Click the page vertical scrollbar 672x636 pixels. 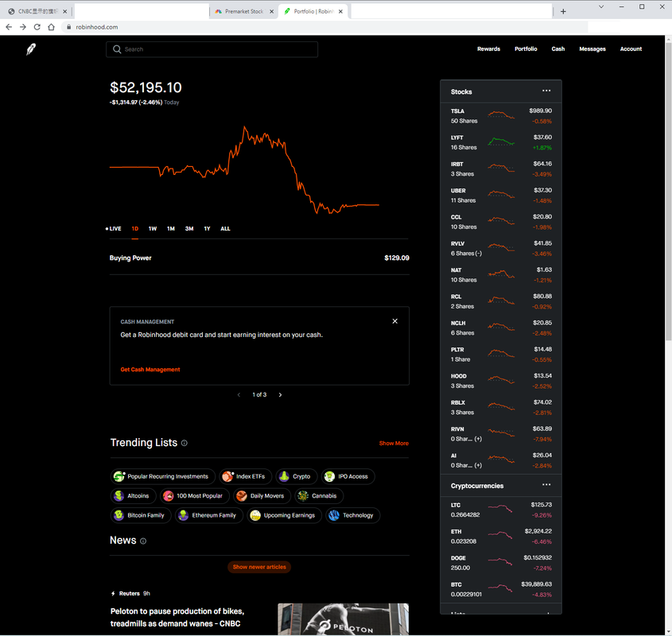point(668,191)
